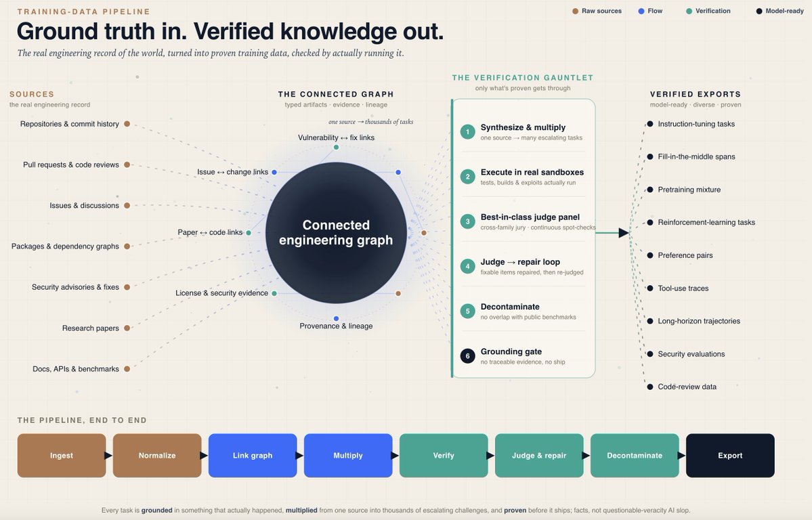The width and height of the screenshot is (812, 520).
Task: Click 'Provenance & lineage' label
Action: (336, 326)
